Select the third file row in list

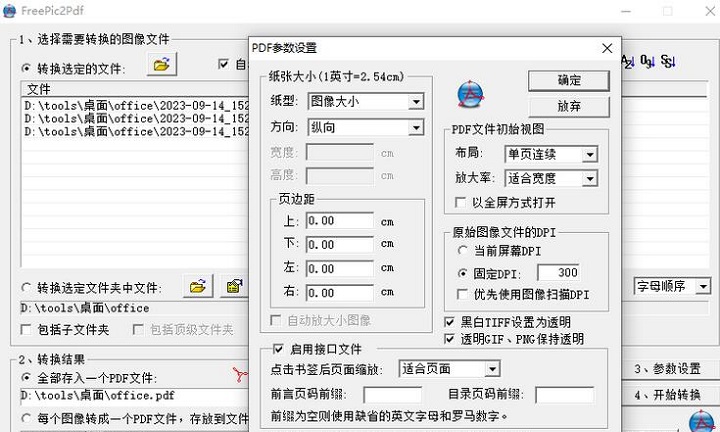[136, 132]
